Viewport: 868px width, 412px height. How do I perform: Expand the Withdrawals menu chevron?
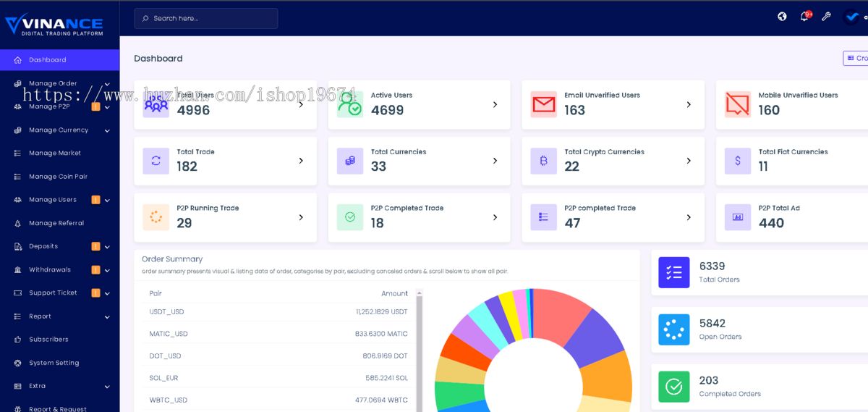[x=107, y=270]
